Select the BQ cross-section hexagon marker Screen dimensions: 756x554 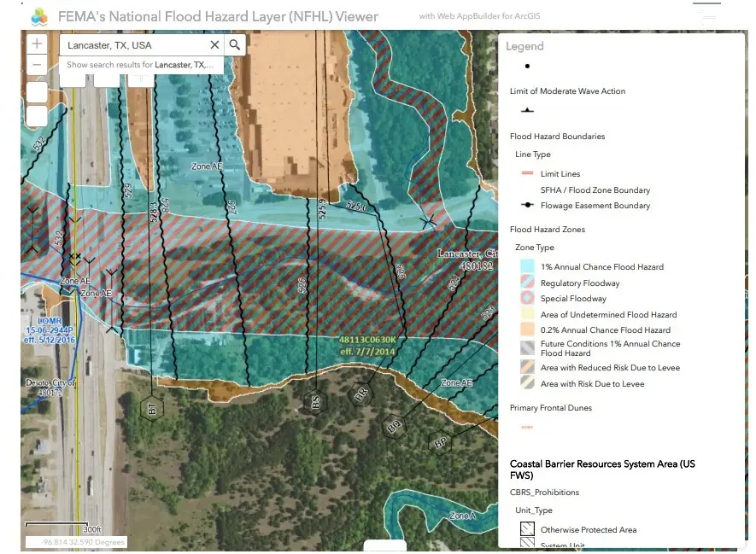click(x=394, y=426)
